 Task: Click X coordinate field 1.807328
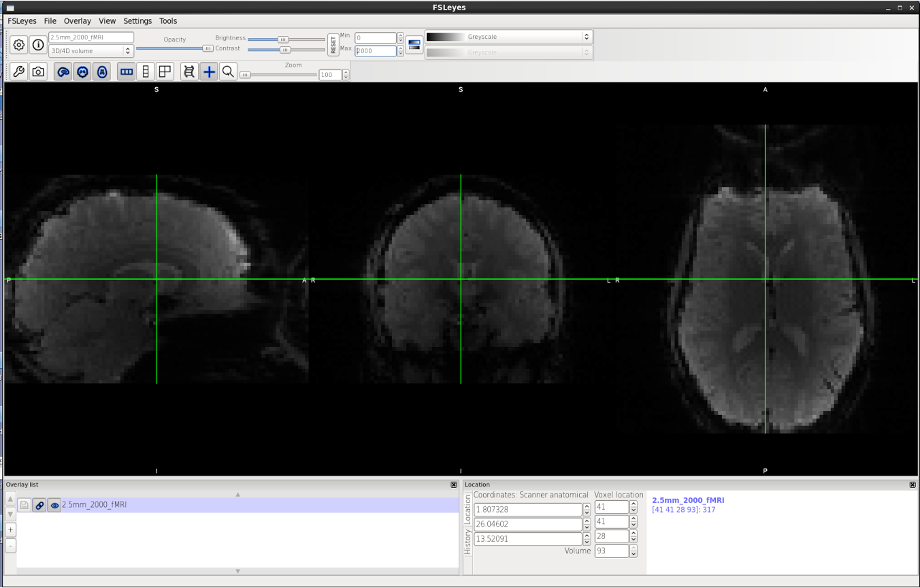(x=528, y=509)
